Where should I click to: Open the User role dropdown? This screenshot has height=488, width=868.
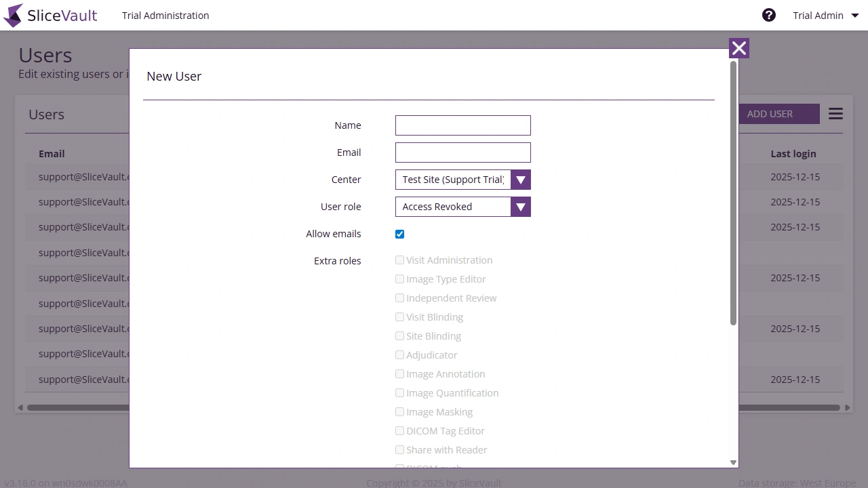[x=520, y=207]
